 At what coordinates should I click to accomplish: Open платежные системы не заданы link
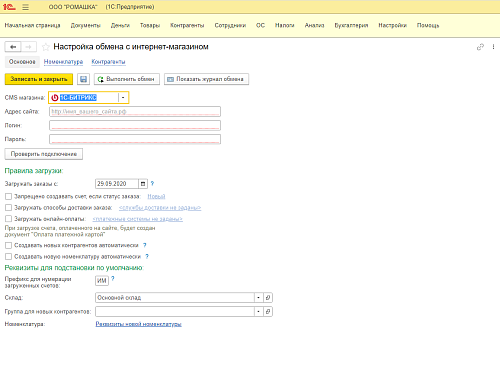(x=138, y=219)
